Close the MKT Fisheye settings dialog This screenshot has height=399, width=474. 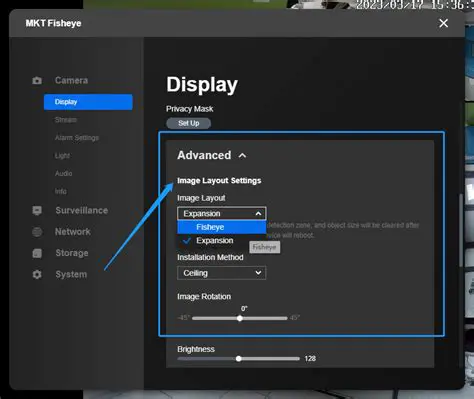point(443,23)
